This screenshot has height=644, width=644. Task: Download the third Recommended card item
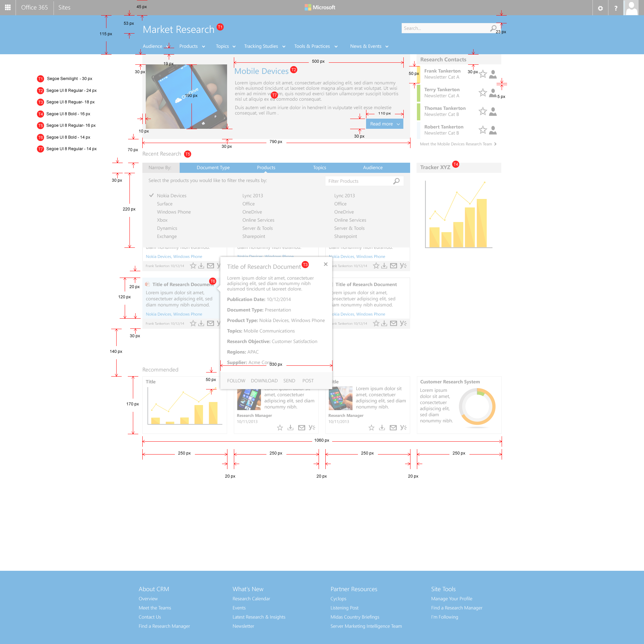[382, 428]
